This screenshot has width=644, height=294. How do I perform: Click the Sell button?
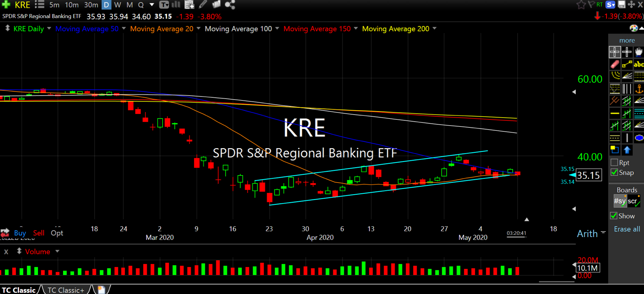coord(39,233)
